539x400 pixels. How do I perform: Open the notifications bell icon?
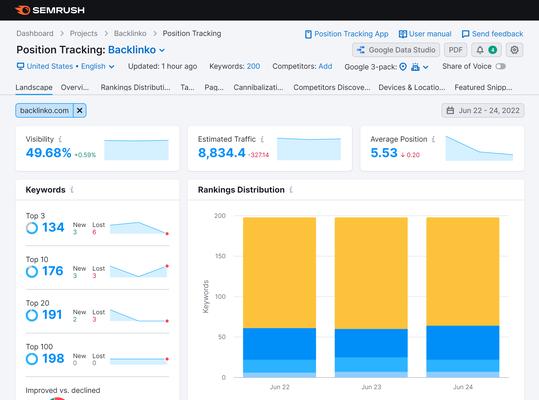(x=480, y=50)
